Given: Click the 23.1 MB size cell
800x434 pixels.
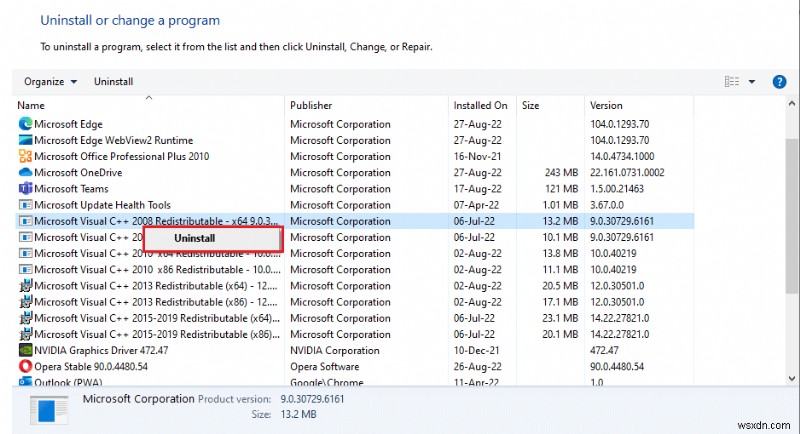Looking at the screenshot, I should tap(560, 318).
